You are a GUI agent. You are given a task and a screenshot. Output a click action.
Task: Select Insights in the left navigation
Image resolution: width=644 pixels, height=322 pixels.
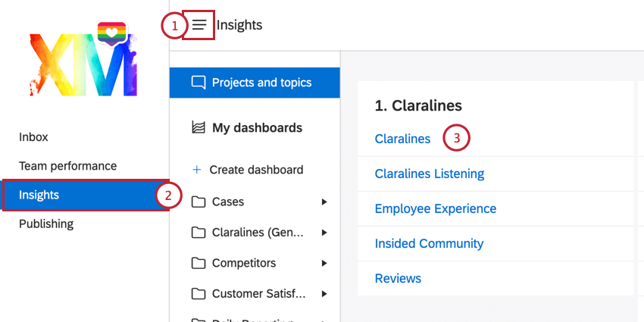click(x=39, y=195)
